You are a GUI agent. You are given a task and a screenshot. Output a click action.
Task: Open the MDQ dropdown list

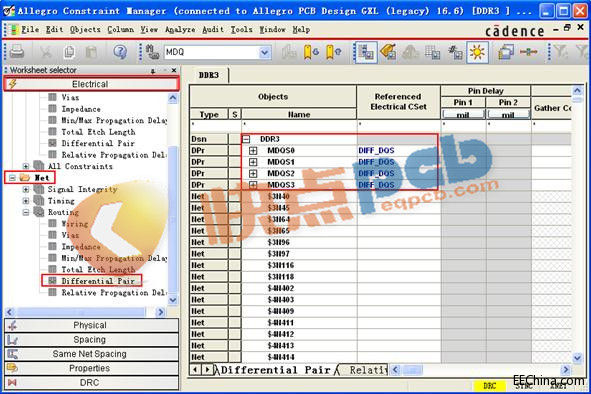pos(265,52)
